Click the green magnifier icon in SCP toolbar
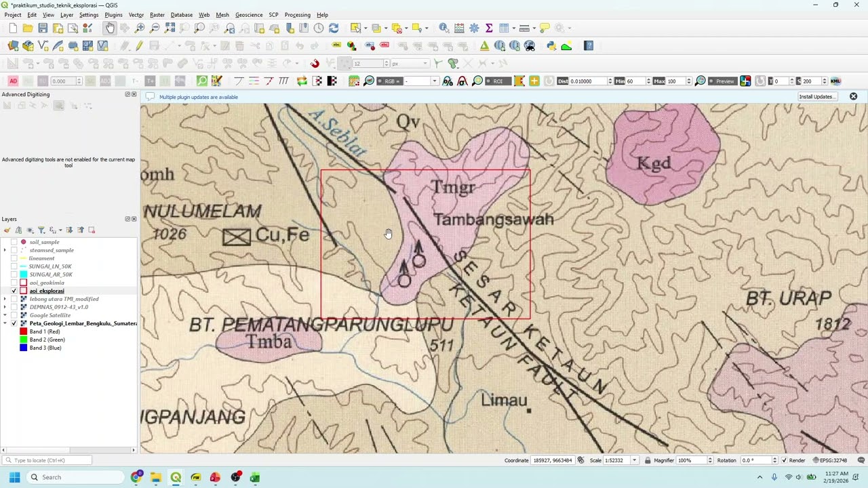This screenshot has width=868, height=488. [x=201, y=81]
